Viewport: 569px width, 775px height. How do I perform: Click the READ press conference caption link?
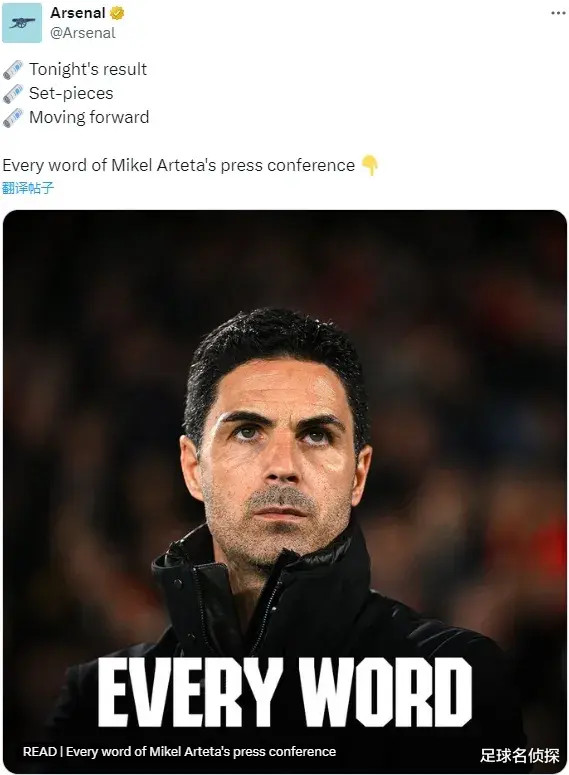(x=179, y=752)
